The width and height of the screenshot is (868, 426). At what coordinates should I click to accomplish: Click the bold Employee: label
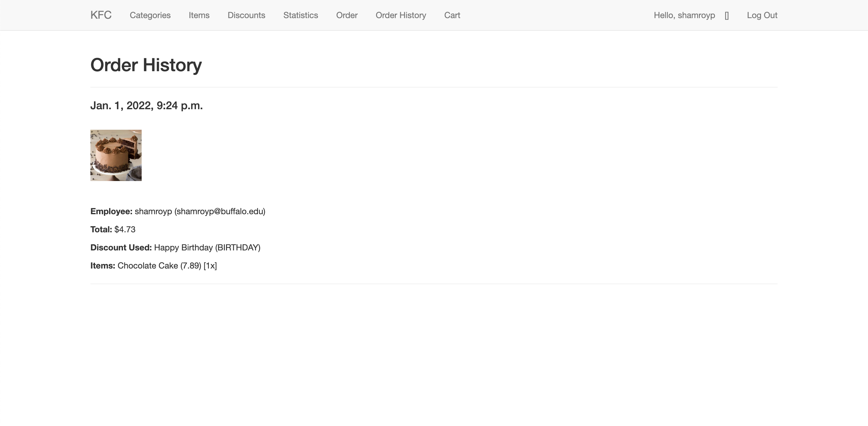point(111,211)
